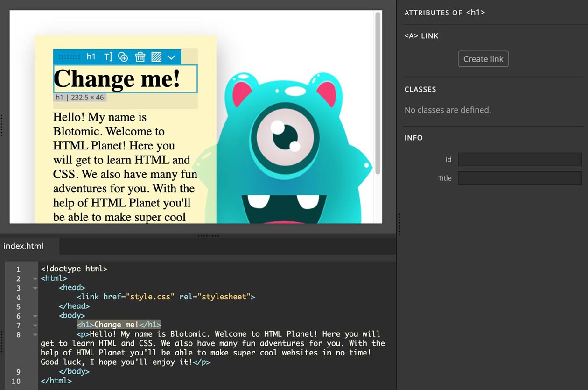Click the "Change me!" heading in preview
588x390 pixels.
click(x=117, y=78)
